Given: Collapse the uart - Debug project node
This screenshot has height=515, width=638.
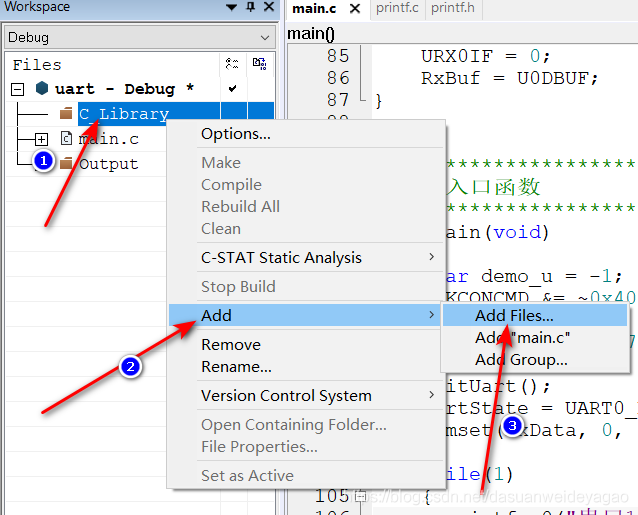Looking at the screenshot, I should [x=17, y=89].
